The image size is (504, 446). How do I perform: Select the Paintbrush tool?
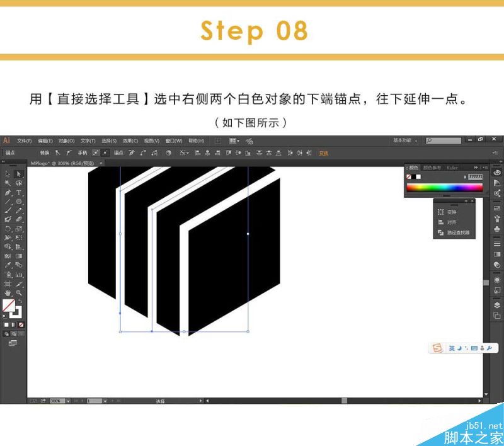(x=8, y=210)
